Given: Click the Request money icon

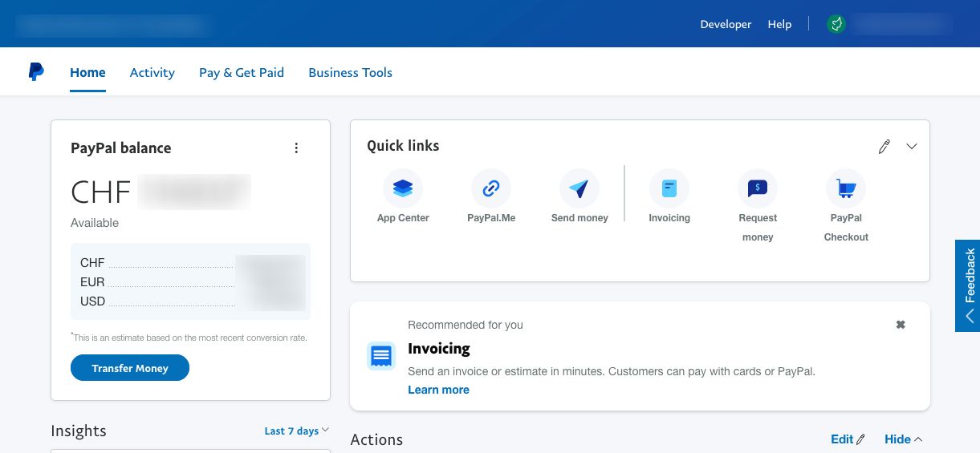Looking at the screenshot, I should 758,188.
